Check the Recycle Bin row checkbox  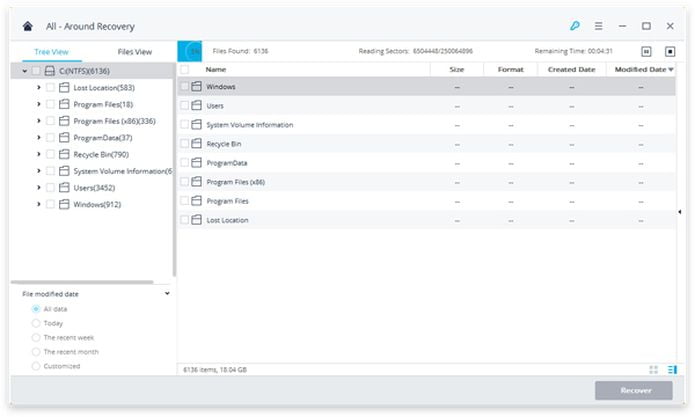tap(184, 144)
